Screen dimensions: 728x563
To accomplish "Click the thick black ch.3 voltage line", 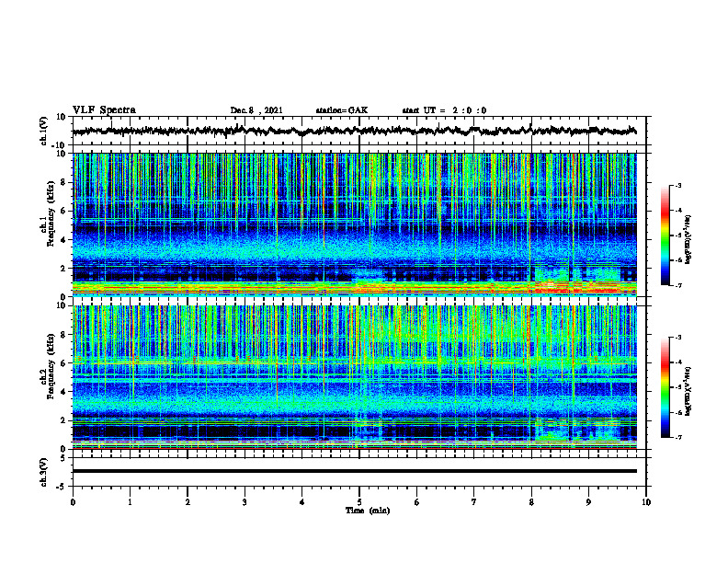I will [354, 471].
